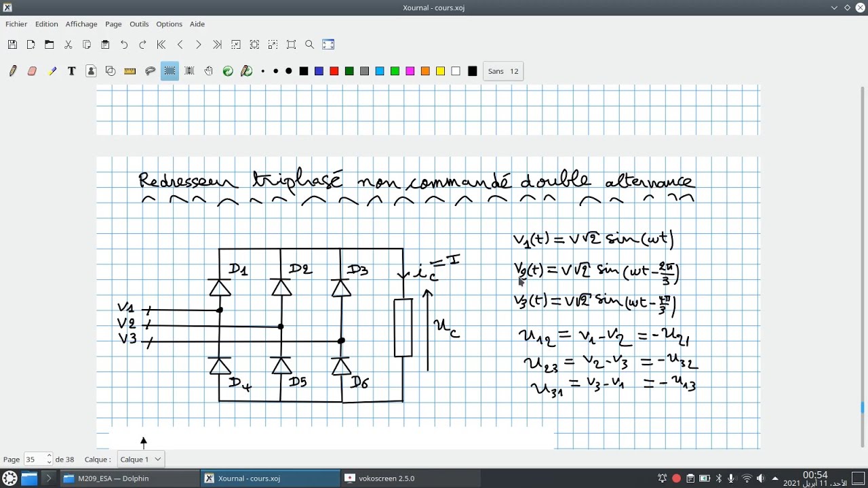
Task: Switch to M209_ESA Dolphin in taskbar
Action: point(129,479)
